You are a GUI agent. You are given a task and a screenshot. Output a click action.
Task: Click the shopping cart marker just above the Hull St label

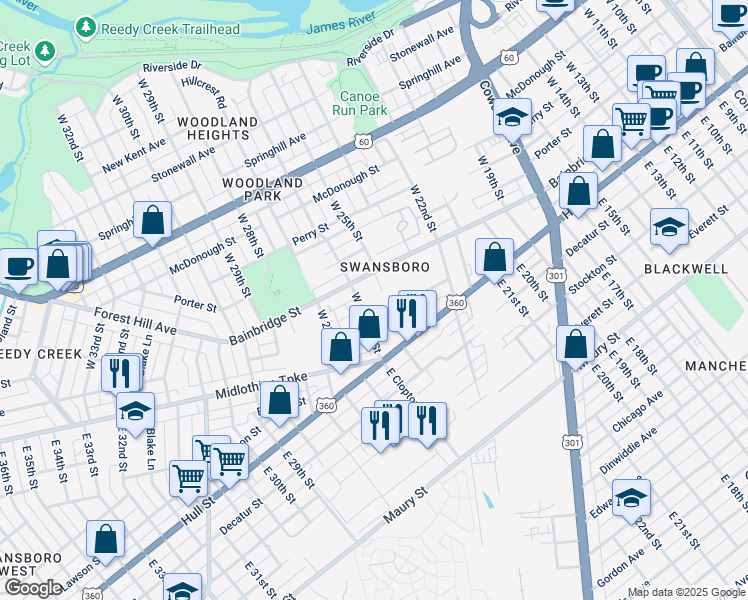pyautogui.click(x=189, y=480)
